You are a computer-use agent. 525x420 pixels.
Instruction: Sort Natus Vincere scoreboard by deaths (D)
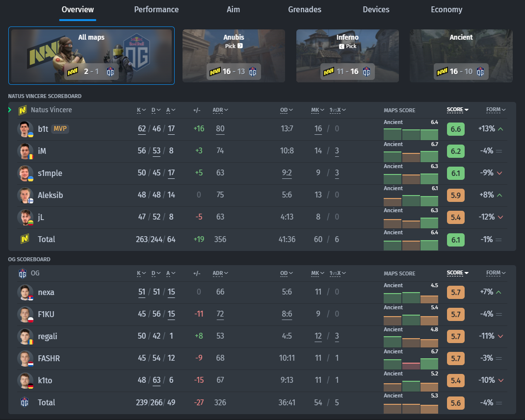pyautogui.click(x=156, y=110)
